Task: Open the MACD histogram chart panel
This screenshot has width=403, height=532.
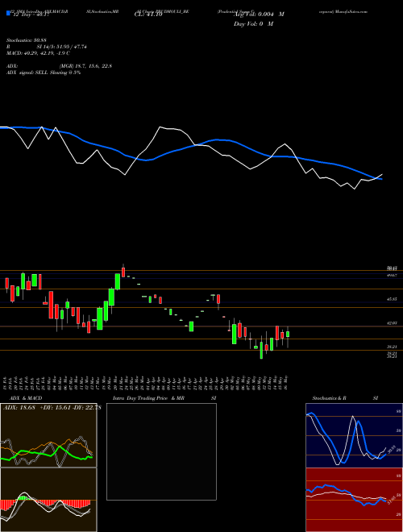Action: click(48, 500)
